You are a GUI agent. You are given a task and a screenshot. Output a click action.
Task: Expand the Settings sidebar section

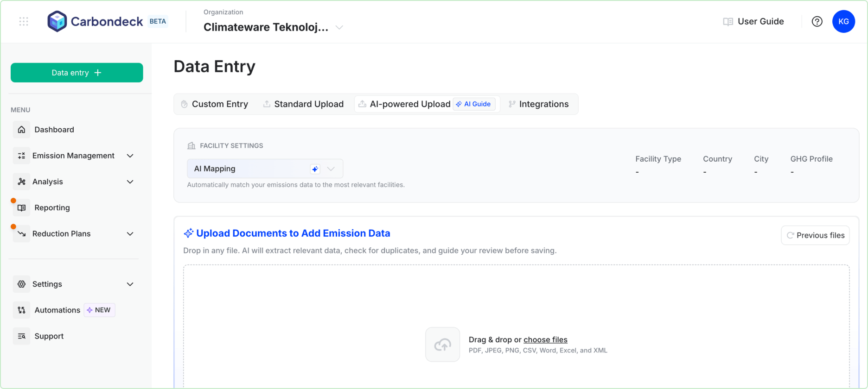(x=130, y=284)
